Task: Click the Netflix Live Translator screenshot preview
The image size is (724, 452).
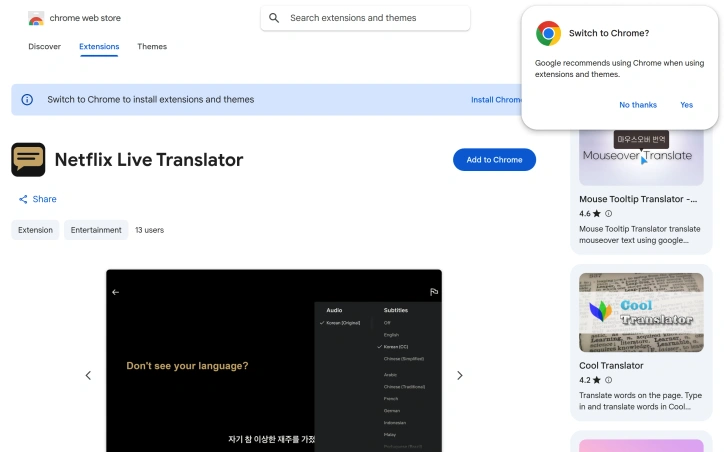Action: pos(274,361)
